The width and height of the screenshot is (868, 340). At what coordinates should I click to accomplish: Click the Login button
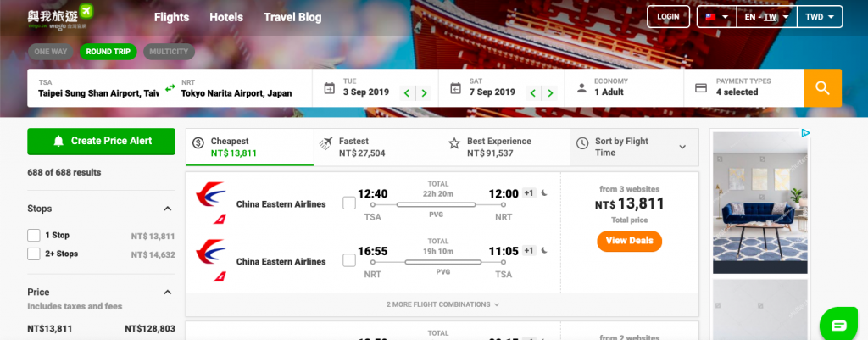point(668,17)
